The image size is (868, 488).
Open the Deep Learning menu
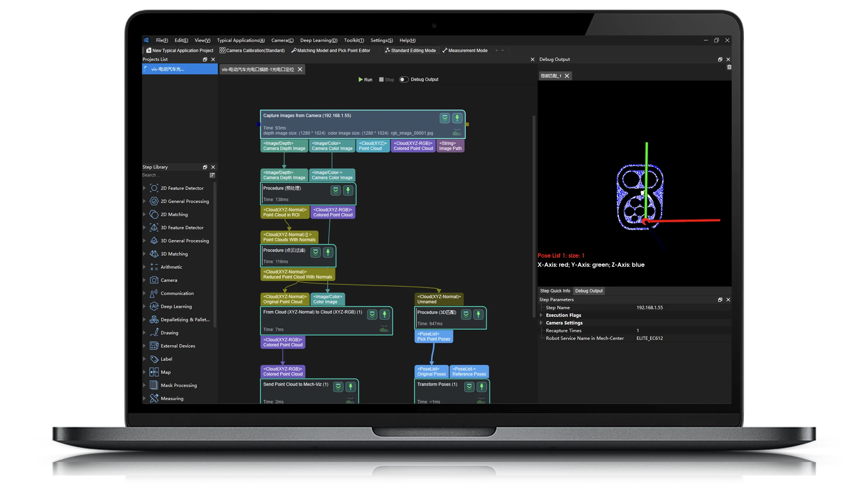click(319, 40)
